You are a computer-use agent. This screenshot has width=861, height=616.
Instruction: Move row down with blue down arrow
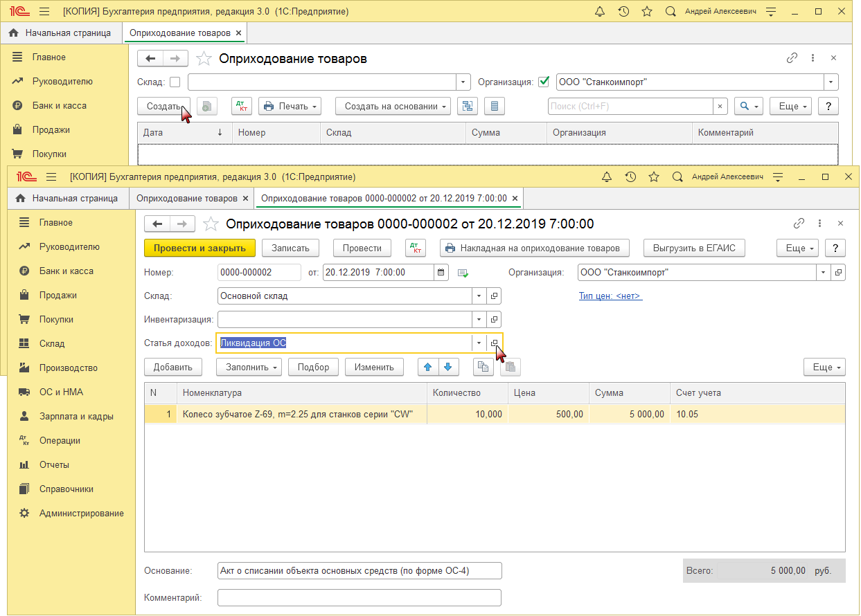(x=447, y=367)
